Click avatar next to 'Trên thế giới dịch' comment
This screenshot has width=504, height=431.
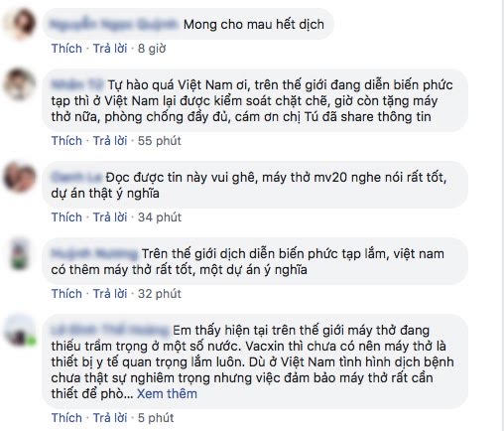[x=20, y=253]
